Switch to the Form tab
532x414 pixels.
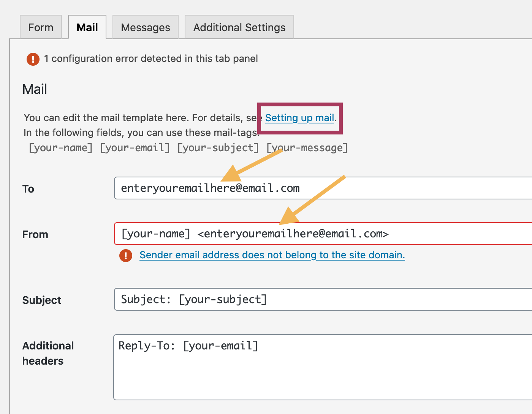41,27
